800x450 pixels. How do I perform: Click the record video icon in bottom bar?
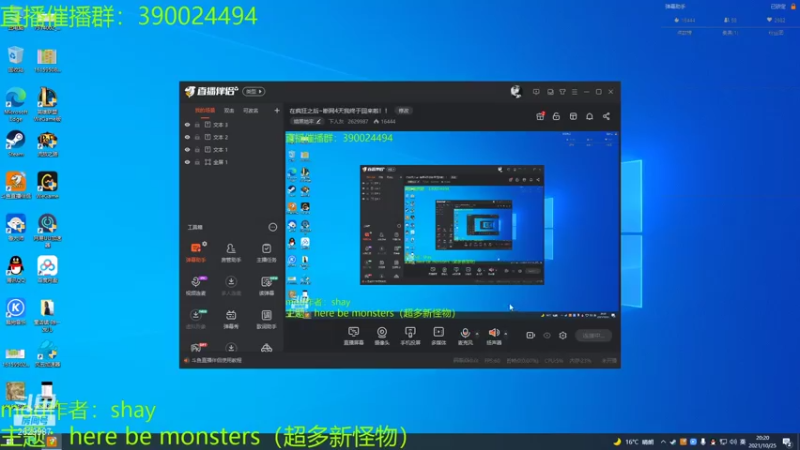pos(530,335)
